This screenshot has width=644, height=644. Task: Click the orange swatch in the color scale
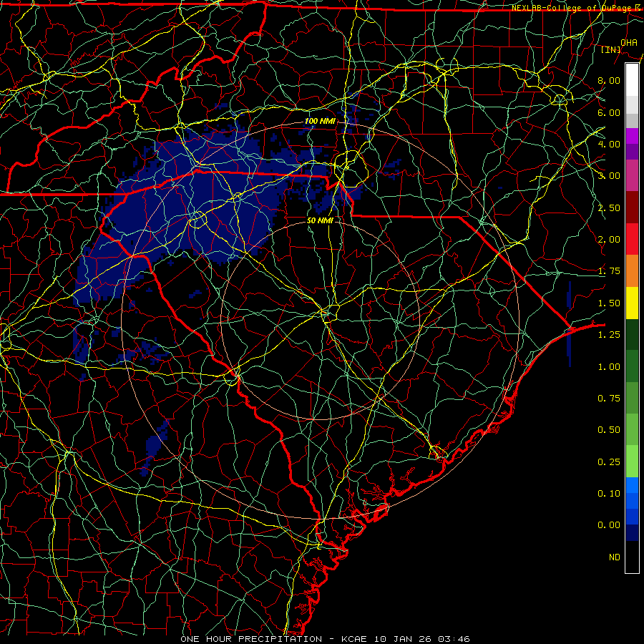tap(632, 271)
